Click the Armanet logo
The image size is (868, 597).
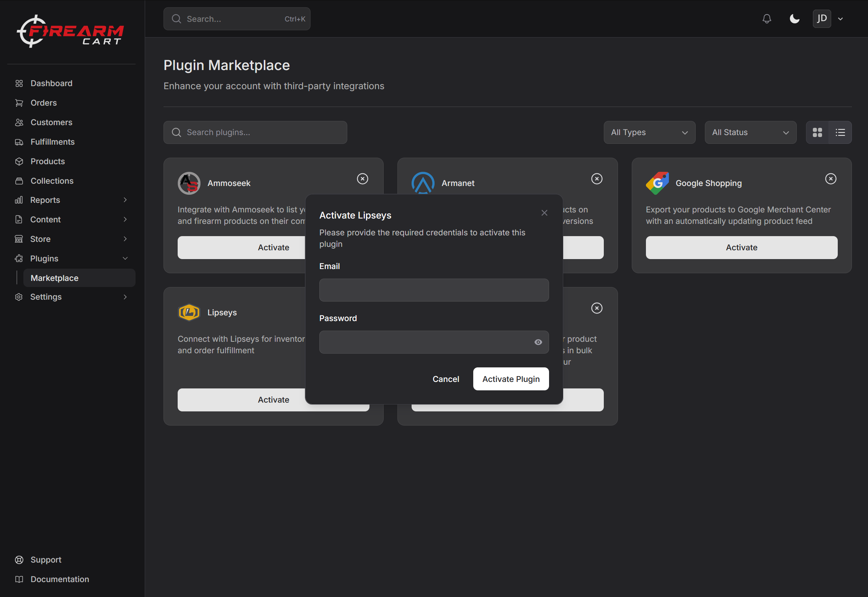click(x=423, y=183)
